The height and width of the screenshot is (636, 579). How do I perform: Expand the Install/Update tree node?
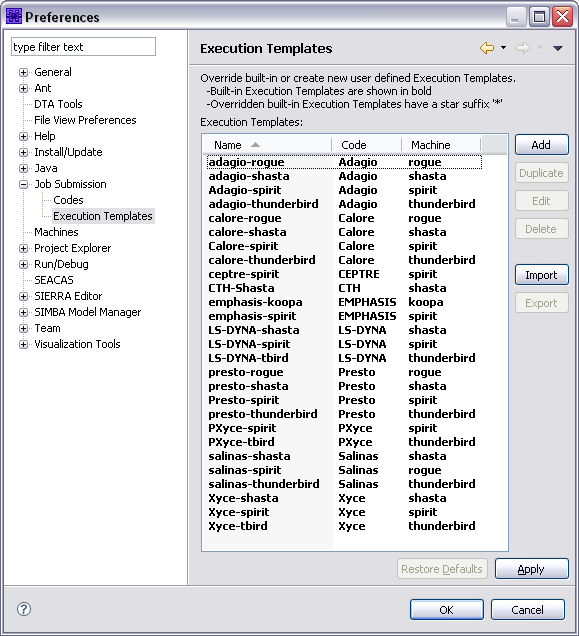(x=24, y=152)
